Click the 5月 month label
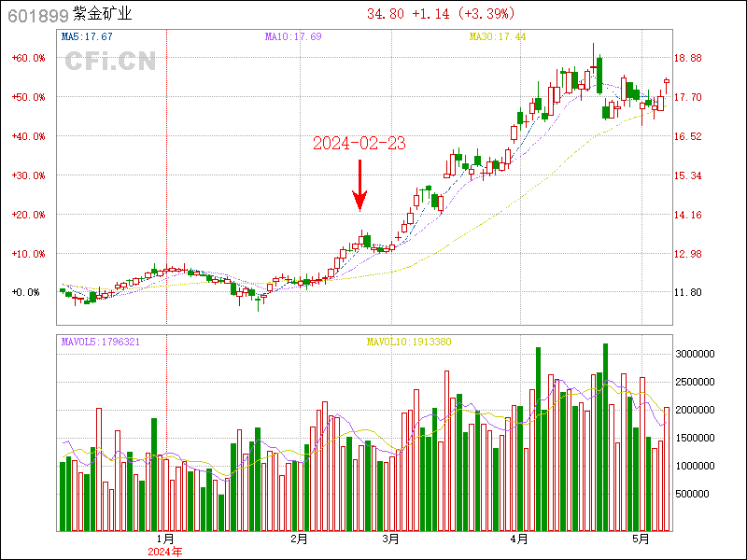Image resolution: width=747 pixels, height=560 pixels. pyautogui.click(x=641, y=539)
